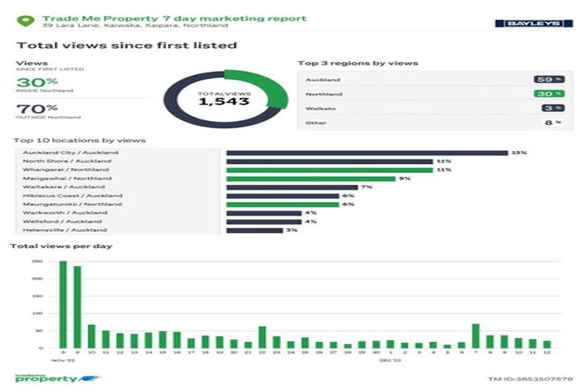Click the tallest bar for Nov 8
Screen dimensions: 588x392
[x=63, y=305]
